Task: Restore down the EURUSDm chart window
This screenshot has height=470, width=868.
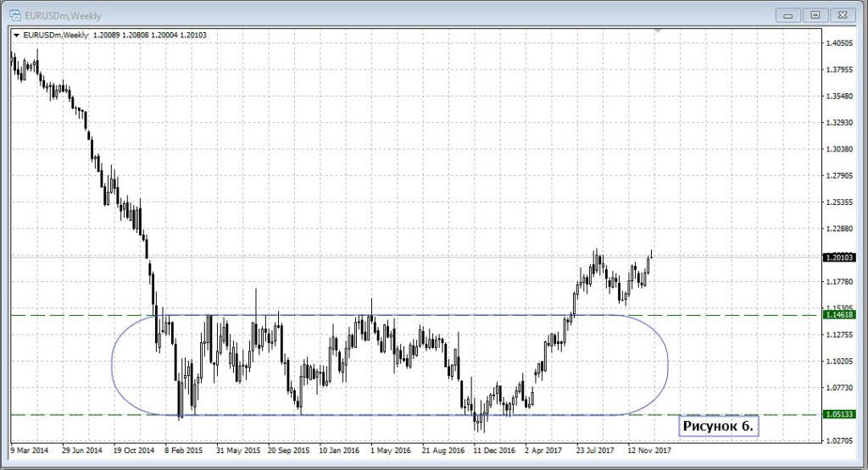Action: 815,14
